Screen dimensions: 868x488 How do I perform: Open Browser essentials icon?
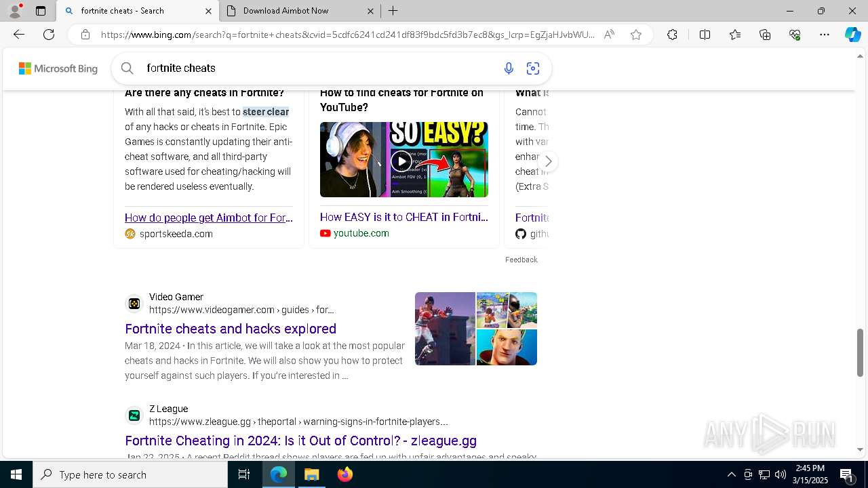[x=795, y=35]
